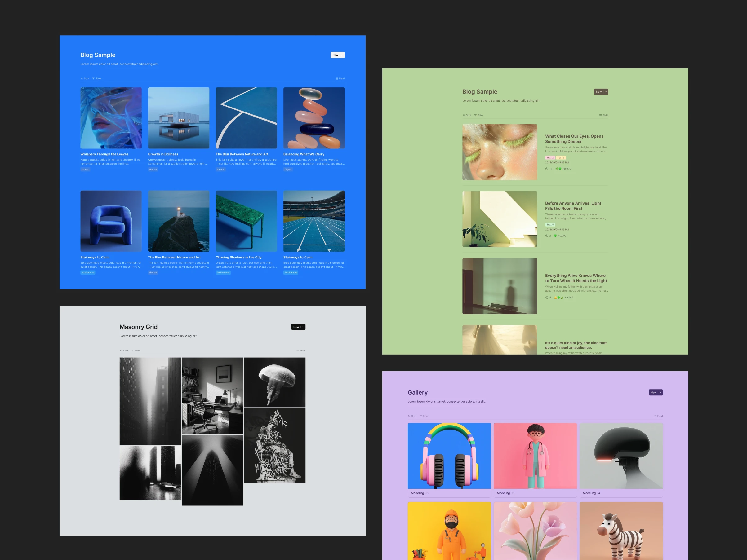Click Filter in the Gallery panel
This screenshot has height=560, width=747.
pyautogui.click(x=424, y=416)
